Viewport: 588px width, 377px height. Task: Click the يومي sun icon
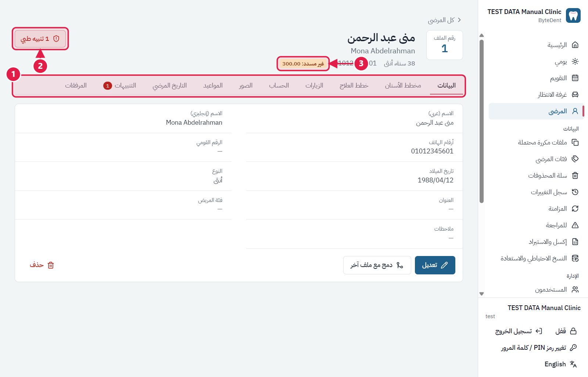[x=575, y=61]
